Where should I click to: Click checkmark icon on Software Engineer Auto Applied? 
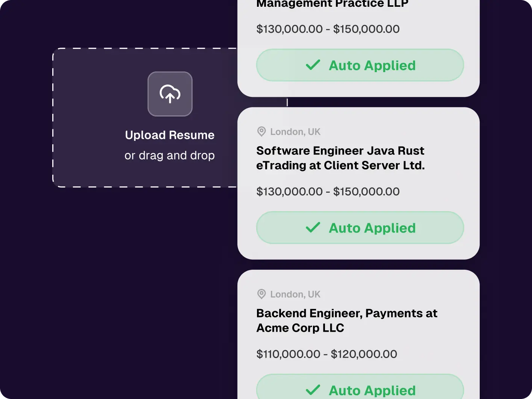pos(313,228)
